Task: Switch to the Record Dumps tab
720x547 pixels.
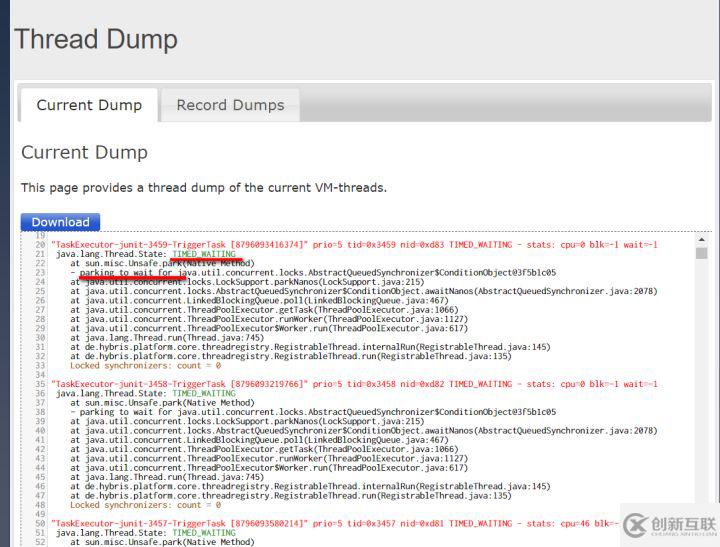Action: click(x=230, y=105)
